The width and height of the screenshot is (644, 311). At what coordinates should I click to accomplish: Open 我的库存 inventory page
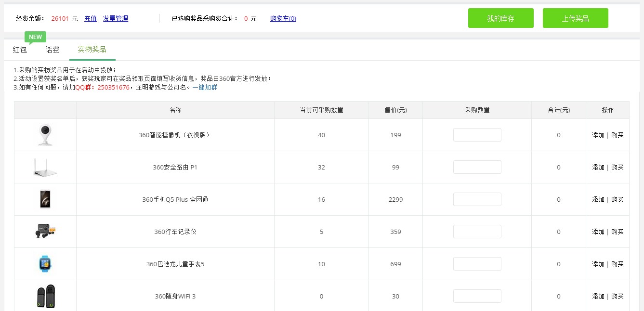click(x=500, y=18)
